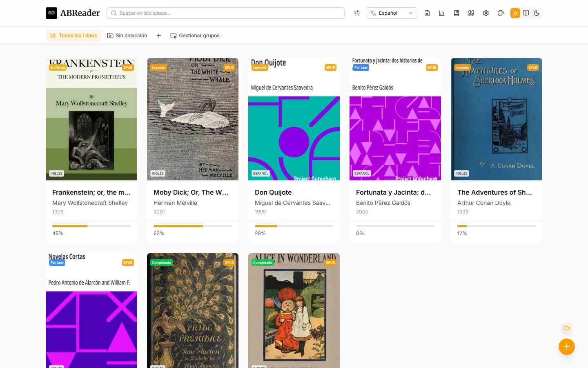Screen dimensions: 588x368
Task: Open the filter sliders icon beside search
Action: [x=357, y=13]
